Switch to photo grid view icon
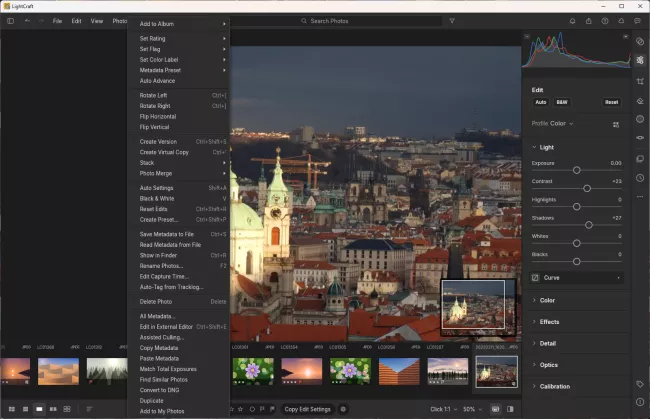 coord(12,409)
